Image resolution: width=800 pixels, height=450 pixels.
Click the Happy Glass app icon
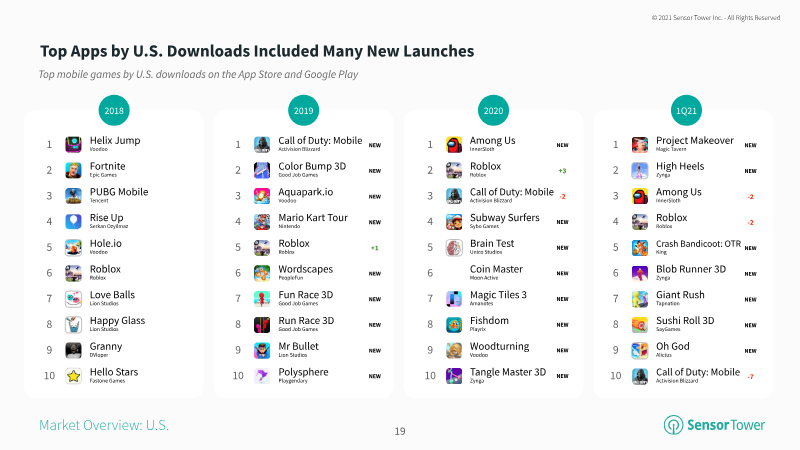click(73, 324)
